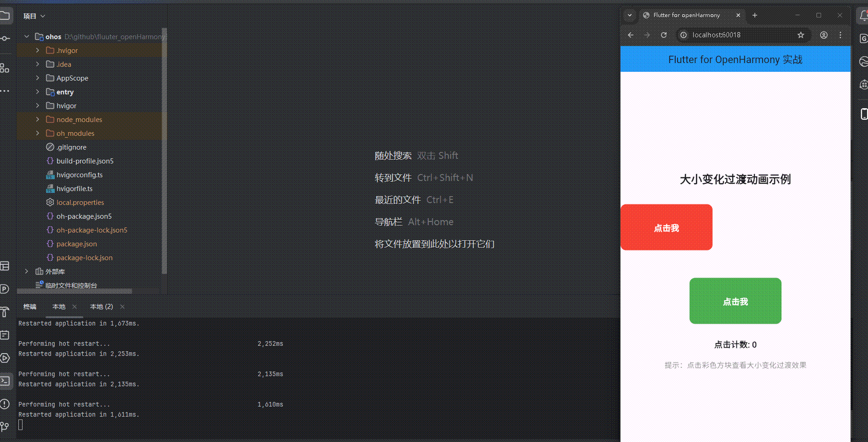Viewport: 868px width, 442px height.
Task: Bookmark this page with the star icon
Action: (x=801, y=35)
